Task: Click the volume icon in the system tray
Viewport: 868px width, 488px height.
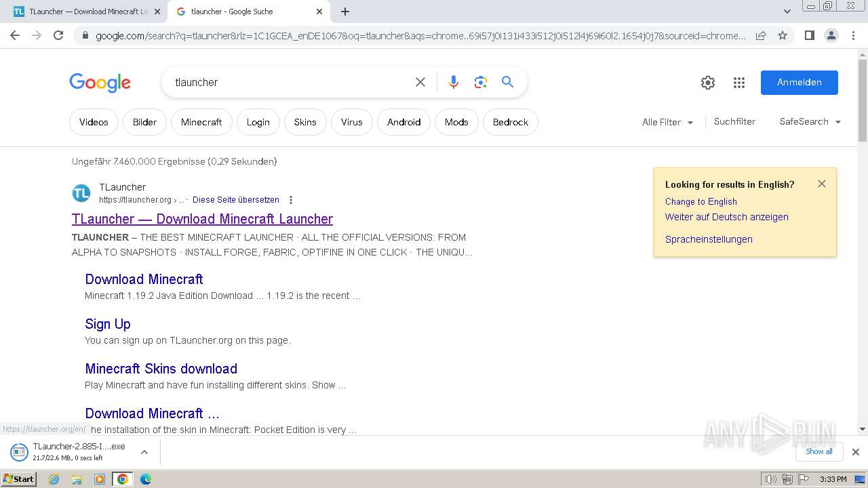Action: tap(771, 479)
